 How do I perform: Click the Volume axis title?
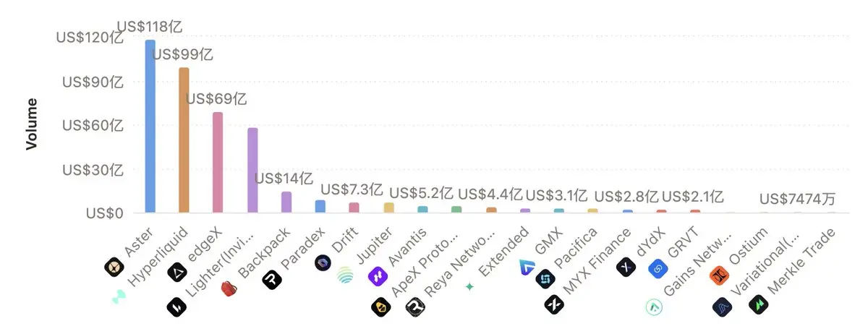pos(31,124)
